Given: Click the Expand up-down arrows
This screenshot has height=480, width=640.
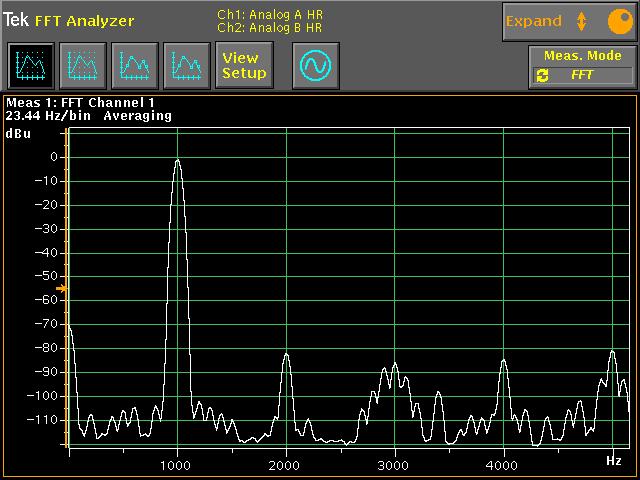Looking at the screenshot, I should [582, 21].
